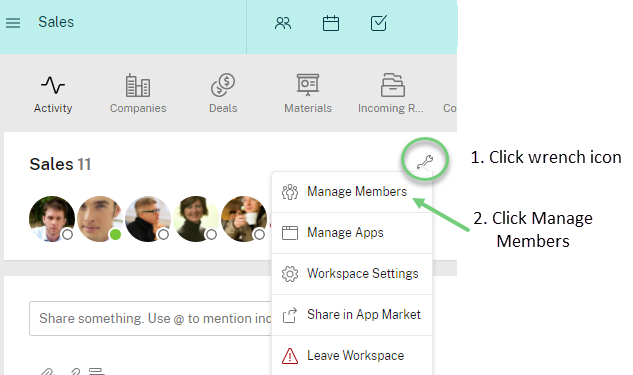Open the Companies app
The width and height of the screenshot is (633, 375).
pyautogui.click(x=138, y=94)
